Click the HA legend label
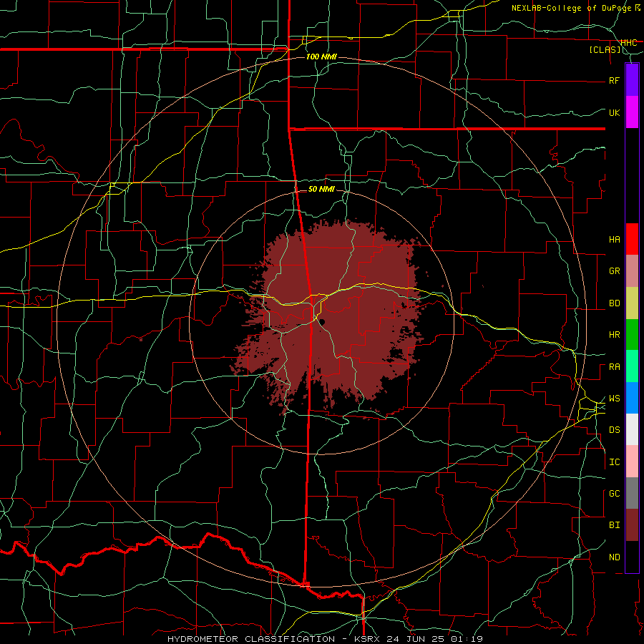 614,240
